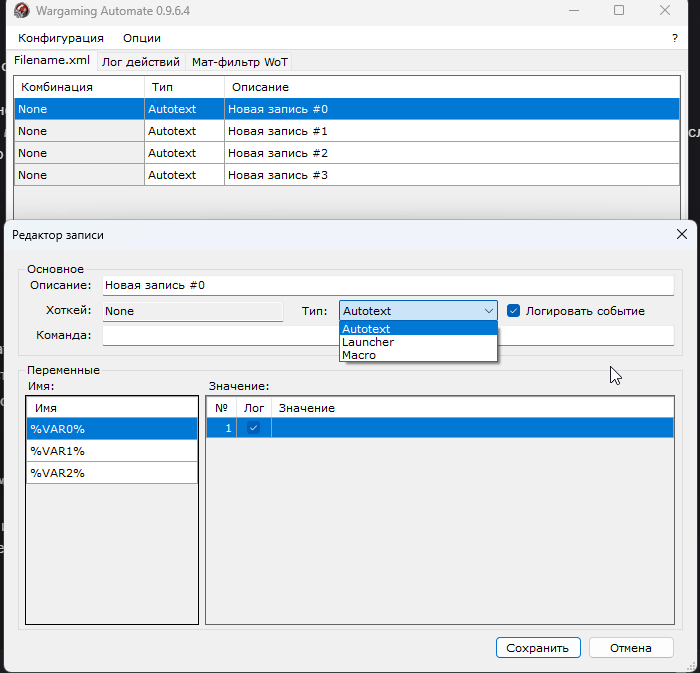Image resolution: width=700 pixels, height=673 pixels.
Task: Click the Wargaming Automate app icon
Action: click(21, 10)
